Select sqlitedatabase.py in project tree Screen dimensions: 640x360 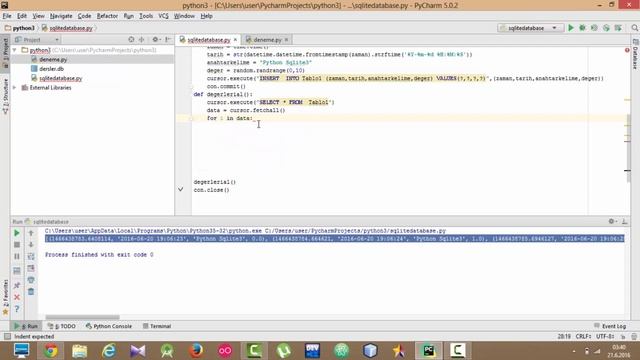pos(60,78)
